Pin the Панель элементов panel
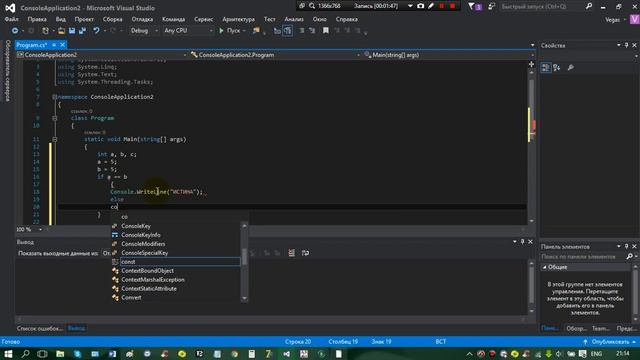 point(627,246)
